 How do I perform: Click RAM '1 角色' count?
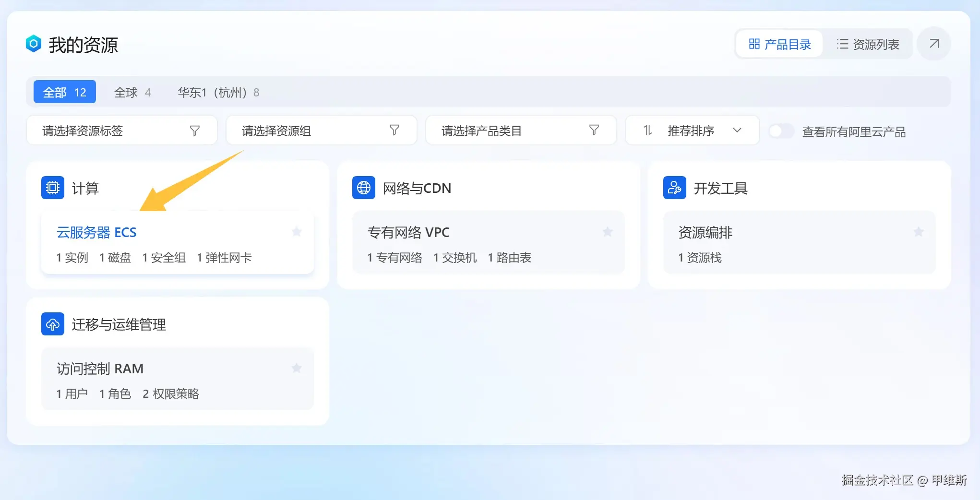click(115, 394)
